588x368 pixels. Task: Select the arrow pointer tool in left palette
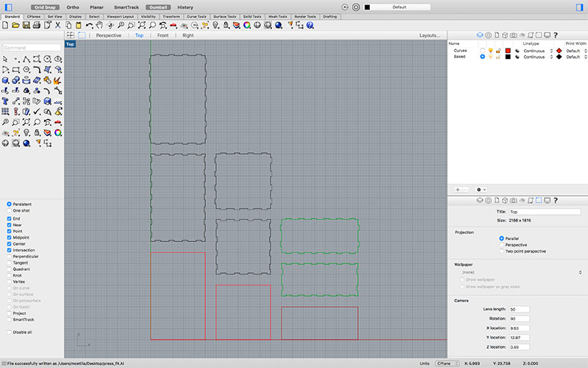click(5, 60)
